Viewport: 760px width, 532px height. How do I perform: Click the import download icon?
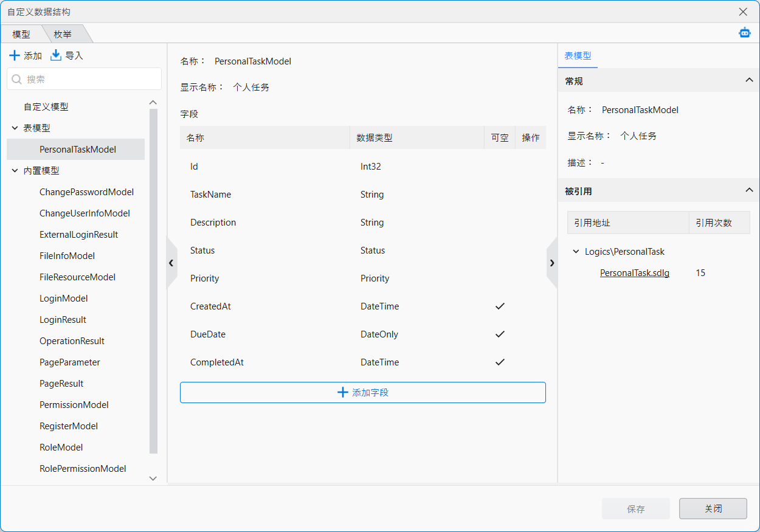pos(56,55)
